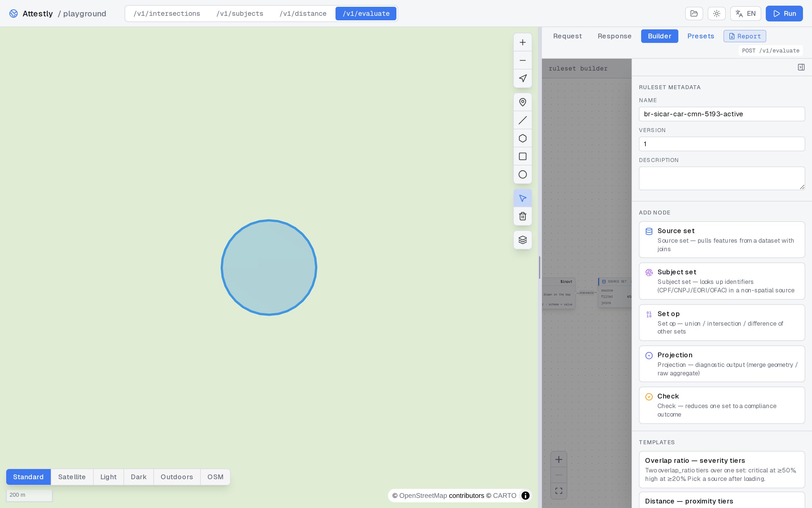This screenshot has width=812, height=508.
Task: Select the $input node in builder
Action: click(559, 293)
